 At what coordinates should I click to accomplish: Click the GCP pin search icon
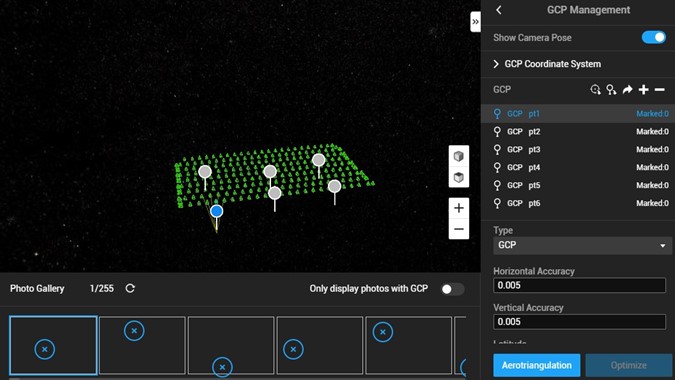pos(611,90)
